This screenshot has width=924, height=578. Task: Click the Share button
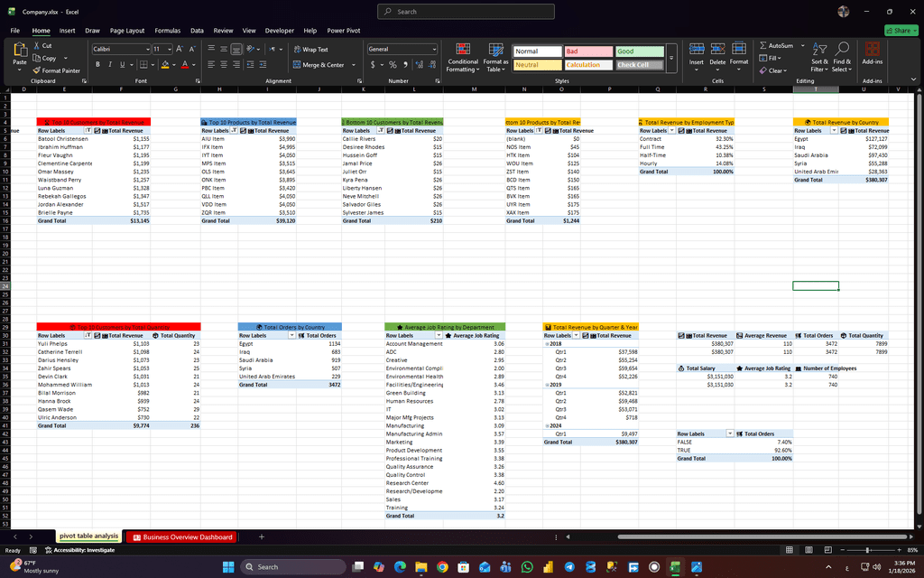[x=899, y=31]
